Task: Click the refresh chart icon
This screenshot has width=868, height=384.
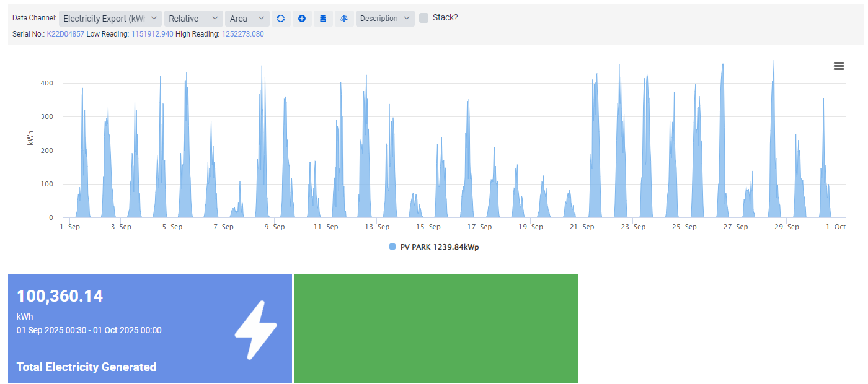Action: click(x=281, y=19)
